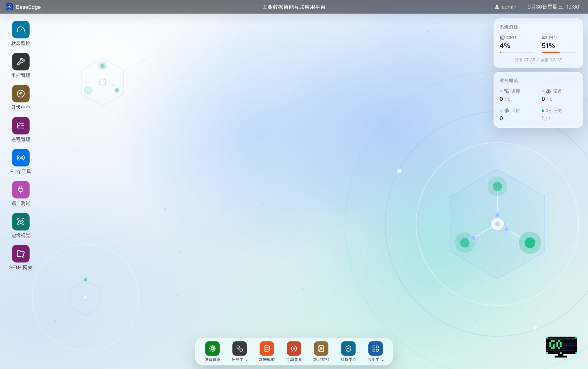Open 设备管理 in the dock

[212, 348]
